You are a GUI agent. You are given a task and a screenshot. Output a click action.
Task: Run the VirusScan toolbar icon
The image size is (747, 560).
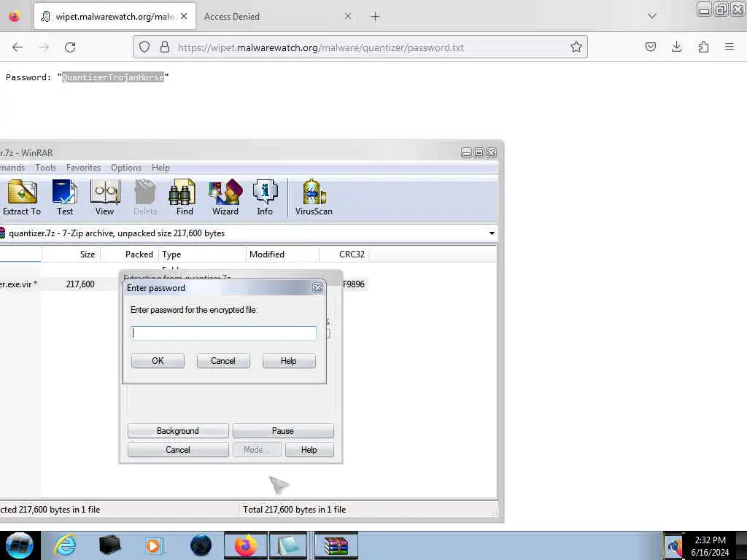pos(314,197)
